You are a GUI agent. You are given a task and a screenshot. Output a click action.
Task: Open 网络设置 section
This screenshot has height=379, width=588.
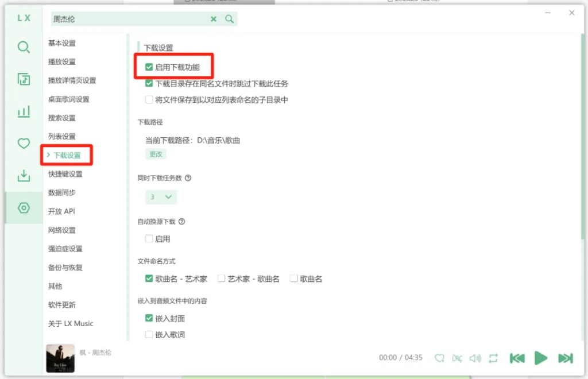62,230
